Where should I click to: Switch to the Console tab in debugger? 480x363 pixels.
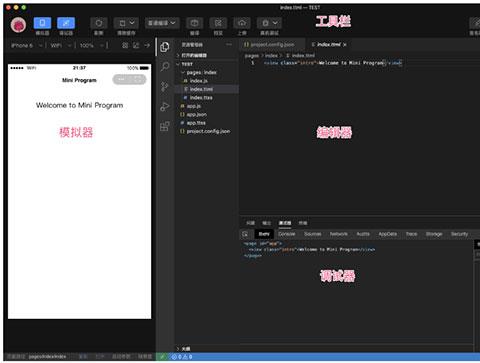(x=287, y=234)
